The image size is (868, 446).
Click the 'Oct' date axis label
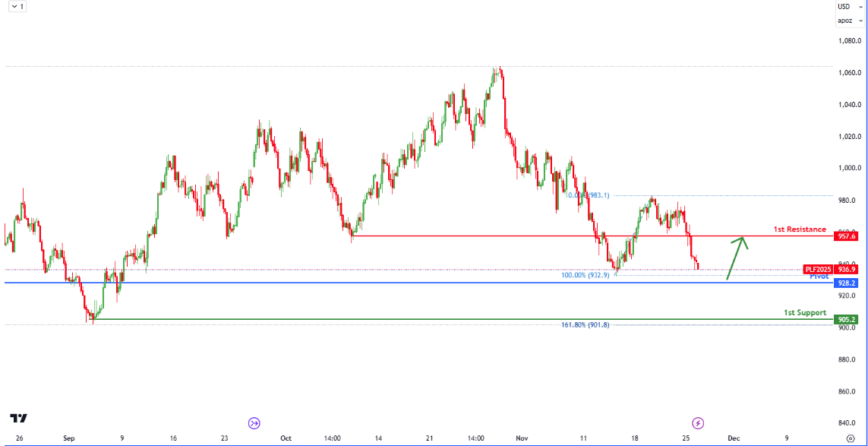coord(286,438)
